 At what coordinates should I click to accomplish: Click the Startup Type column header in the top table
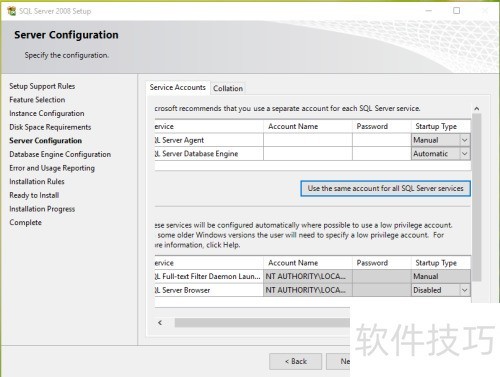click(x=441, y=126)
